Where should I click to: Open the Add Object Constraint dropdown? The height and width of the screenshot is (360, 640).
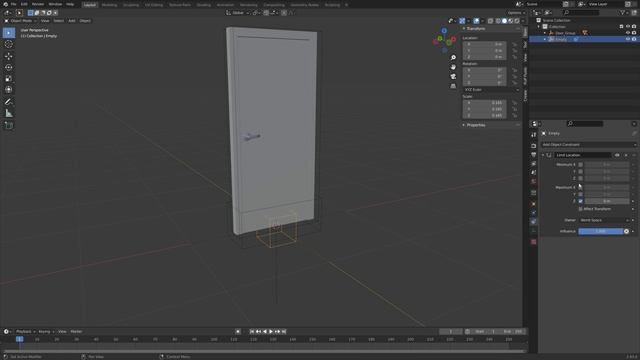tap(589, 144)
